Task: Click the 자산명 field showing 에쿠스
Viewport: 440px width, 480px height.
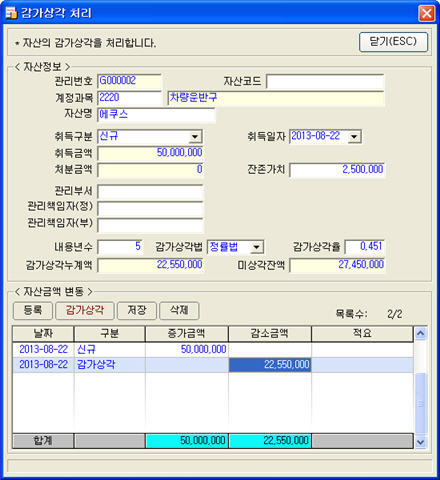Action: [156, 115]
